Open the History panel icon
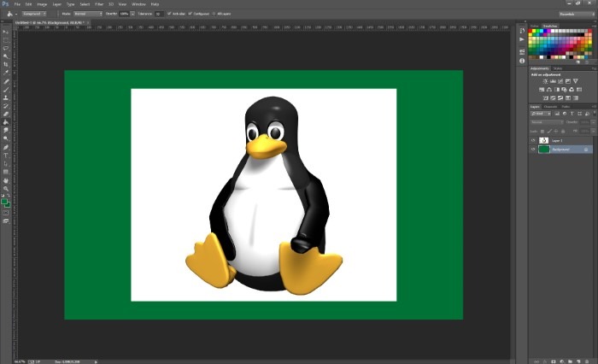 [x=522, y=31]
